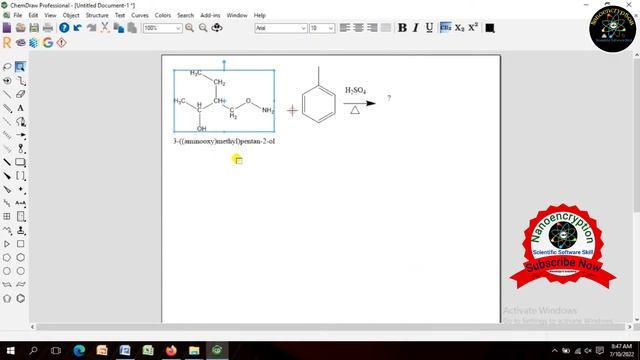
Task: Open Microsoft Edge from taskbar
Action: point(79,350)
